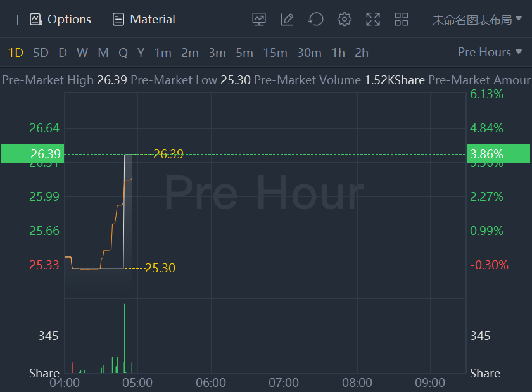Click the Material document icon
This screenshot has height=392, width=532.
pyautogui.click(x=118, y=20)
